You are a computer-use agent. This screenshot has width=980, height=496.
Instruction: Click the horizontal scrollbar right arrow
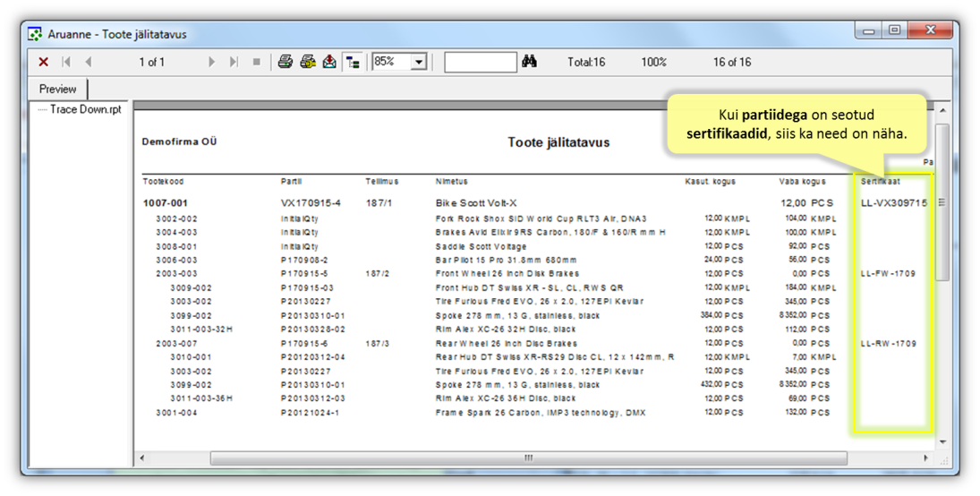[925, 458]
